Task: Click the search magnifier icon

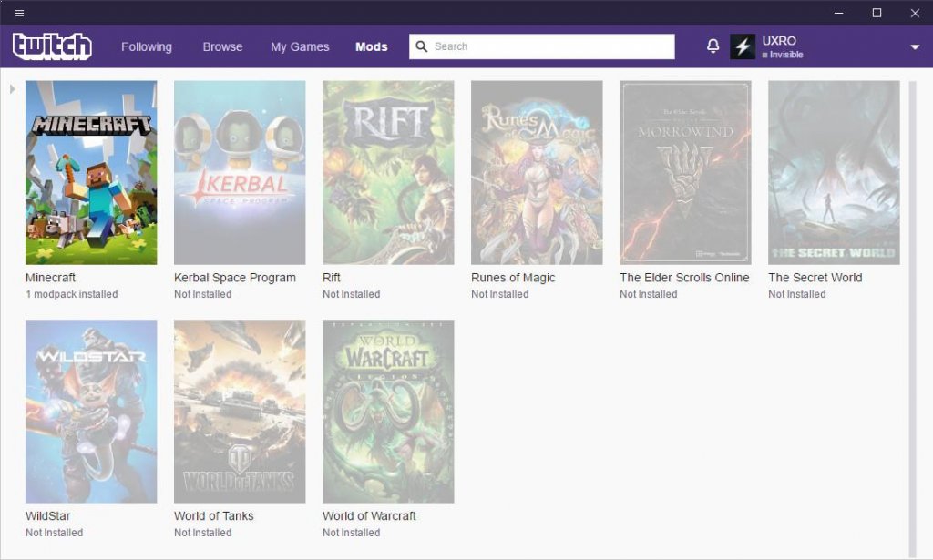Action: [421, 46]
